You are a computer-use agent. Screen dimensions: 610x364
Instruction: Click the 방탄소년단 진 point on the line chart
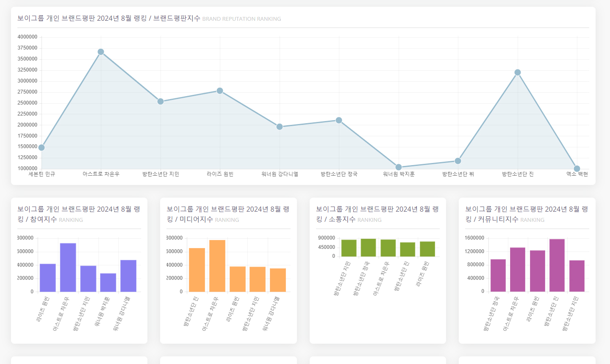pos(518,73)
